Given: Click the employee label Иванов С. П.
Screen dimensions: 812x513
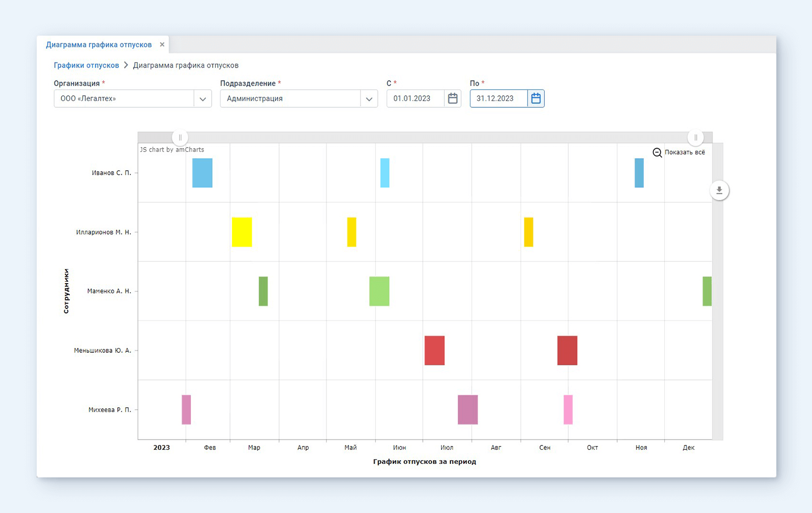Looking at the screenshot, I should click(112, 173).
